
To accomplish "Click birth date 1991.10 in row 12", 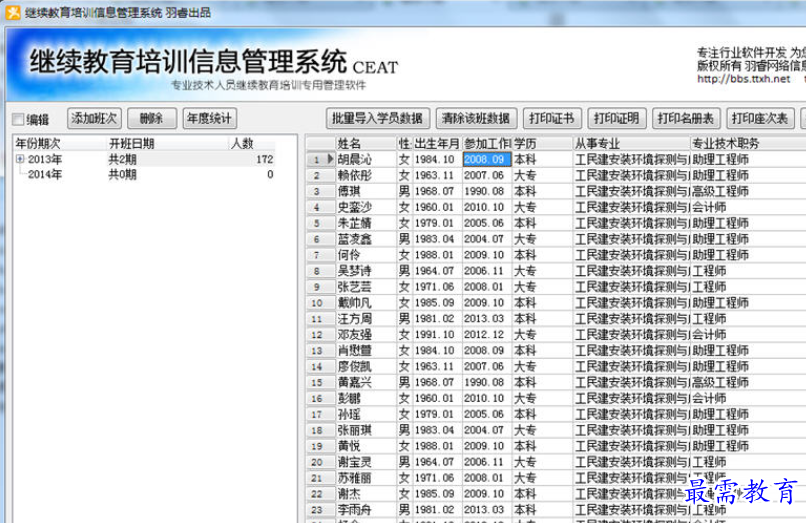I will (x=435, y=335).
